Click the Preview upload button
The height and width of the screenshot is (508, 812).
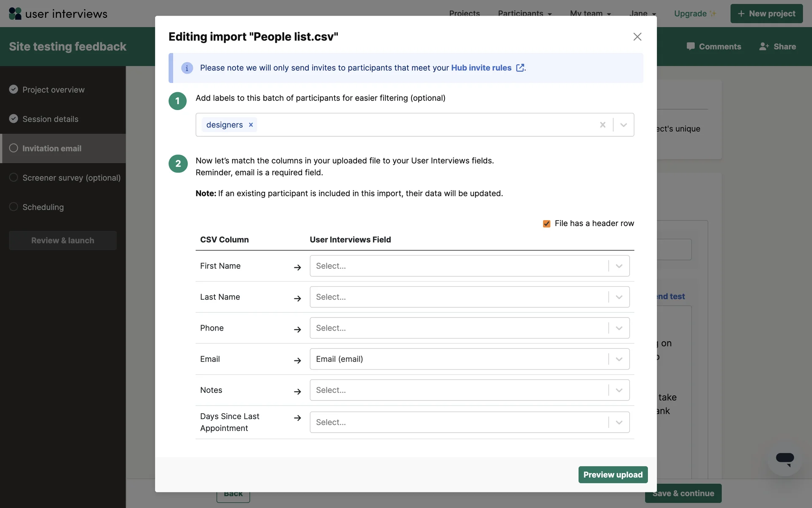click(612, 475)
